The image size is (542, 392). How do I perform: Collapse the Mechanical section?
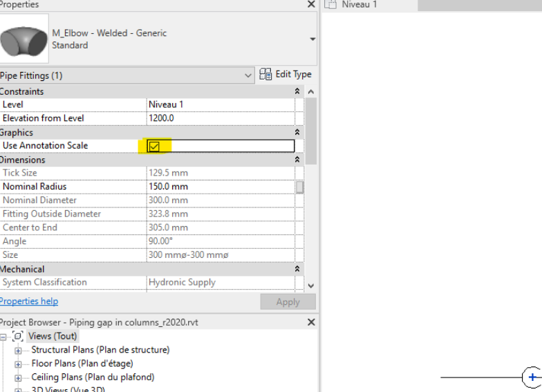[x=297, y=269]
